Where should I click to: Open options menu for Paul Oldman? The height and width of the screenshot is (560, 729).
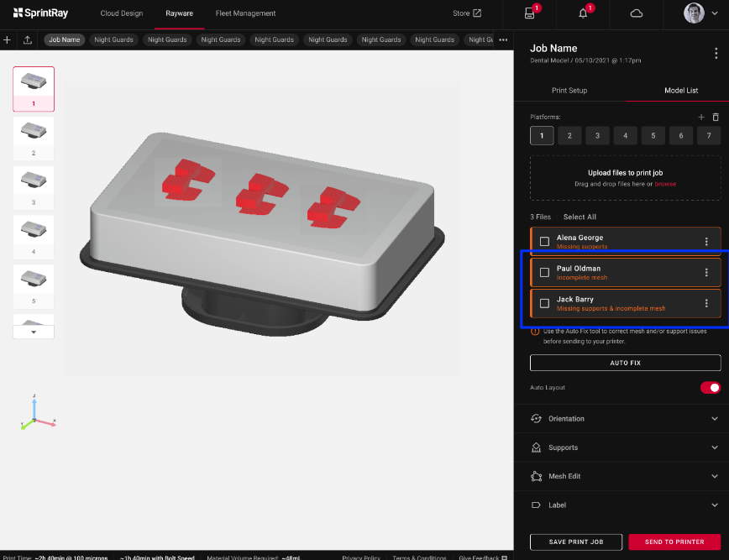[706, 273]
